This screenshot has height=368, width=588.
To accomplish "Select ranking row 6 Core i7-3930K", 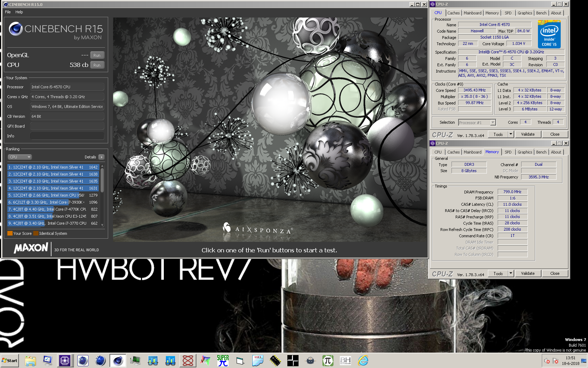I will (53, 202).
